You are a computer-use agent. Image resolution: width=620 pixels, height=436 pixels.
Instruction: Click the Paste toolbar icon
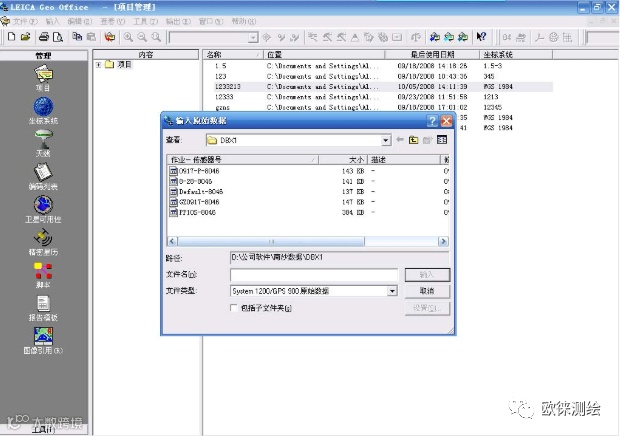coord(91,37)
